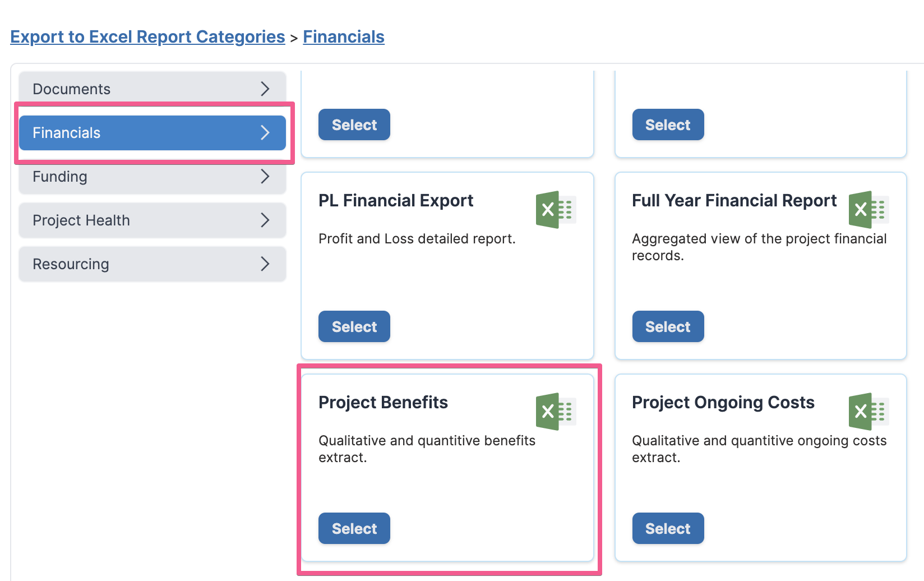Click the Project Benefits card title
924x581 pixels.
pos(383,402)
